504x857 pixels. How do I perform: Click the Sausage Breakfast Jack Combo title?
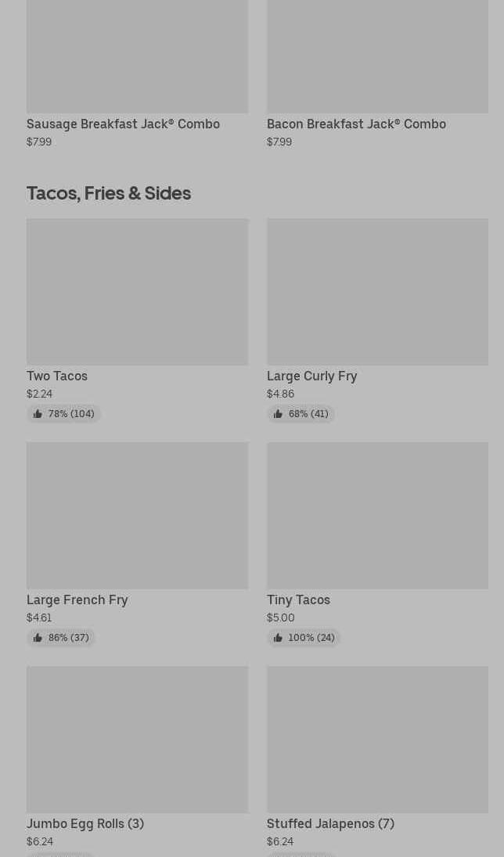coord(123,124)
